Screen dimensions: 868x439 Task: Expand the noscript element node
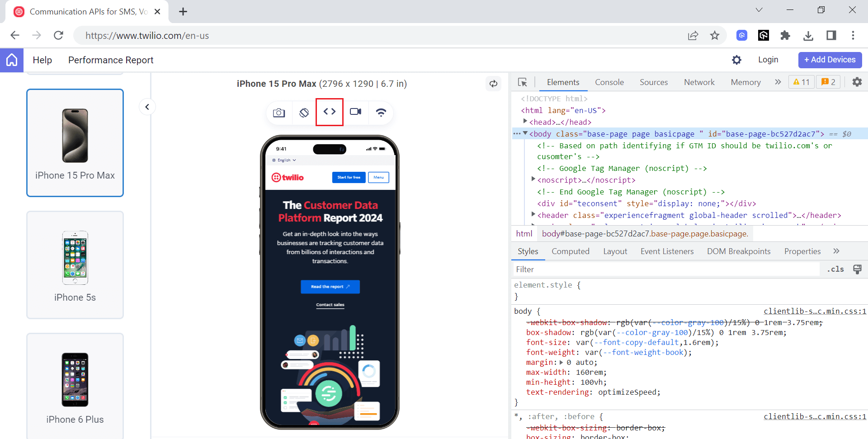533,179
